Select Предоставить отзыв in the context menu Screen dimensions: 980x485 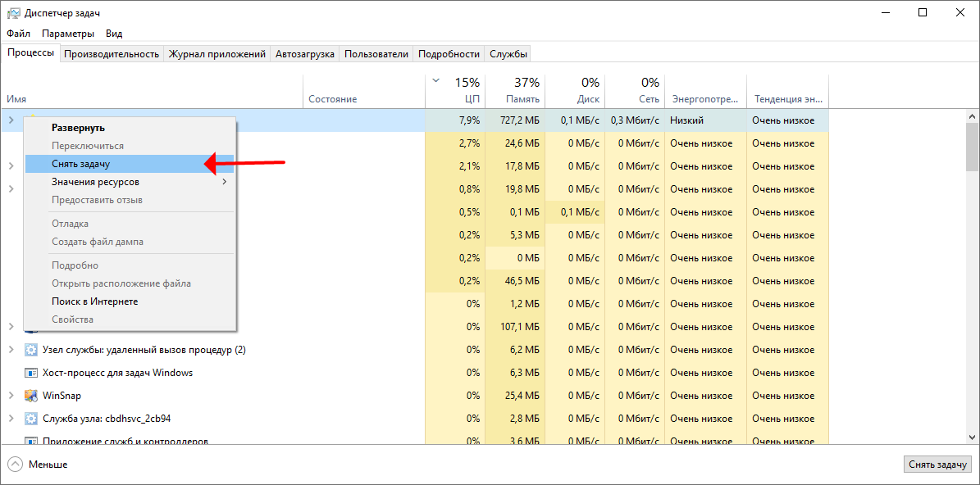[130, 201]
